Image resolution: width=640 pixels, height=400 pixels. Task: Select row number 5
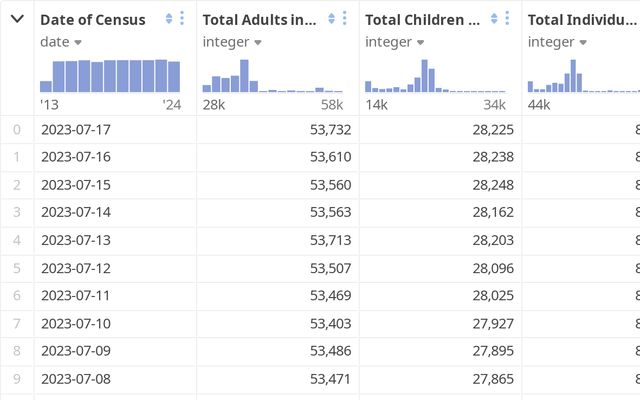coord(16,268)
